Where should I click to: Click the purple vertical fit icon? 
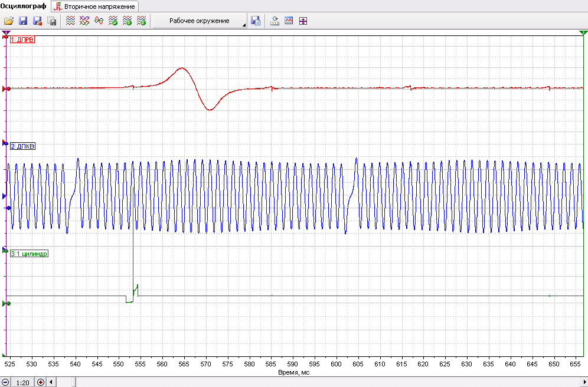(303, 21)
